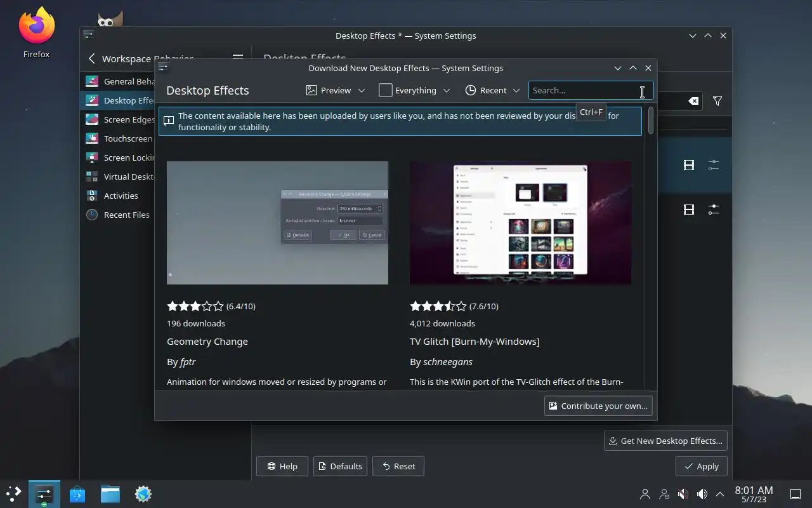
Task: Go back from Workspace Behavior
Action: [x=92, y=58]
